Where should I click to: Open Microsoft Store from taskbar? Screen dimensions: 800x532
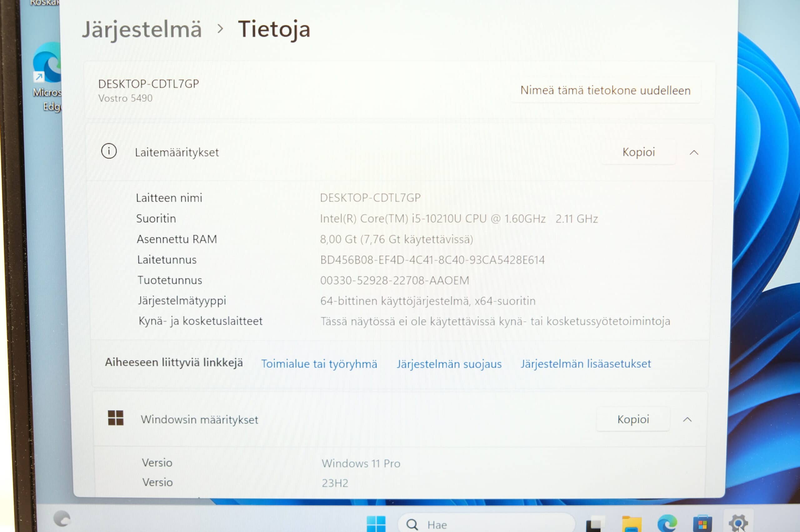702,524
